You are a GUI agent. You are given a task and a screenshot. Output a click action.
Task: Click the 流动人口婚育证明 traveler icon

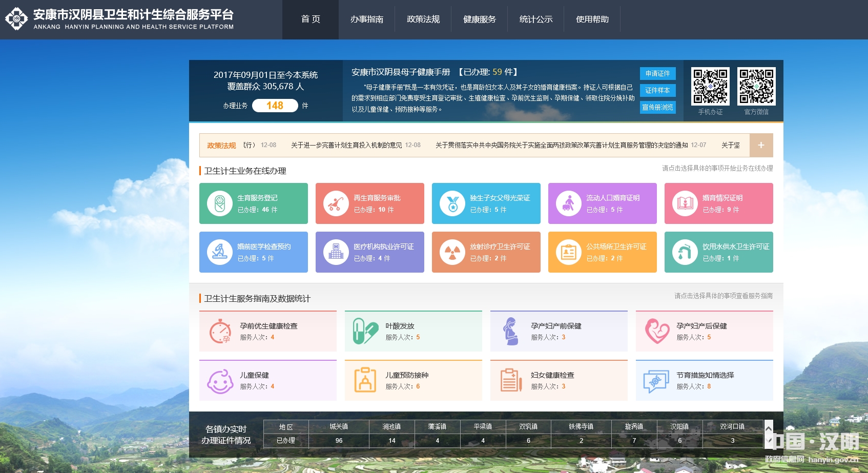pyautogui.click(x=569, y=203)
